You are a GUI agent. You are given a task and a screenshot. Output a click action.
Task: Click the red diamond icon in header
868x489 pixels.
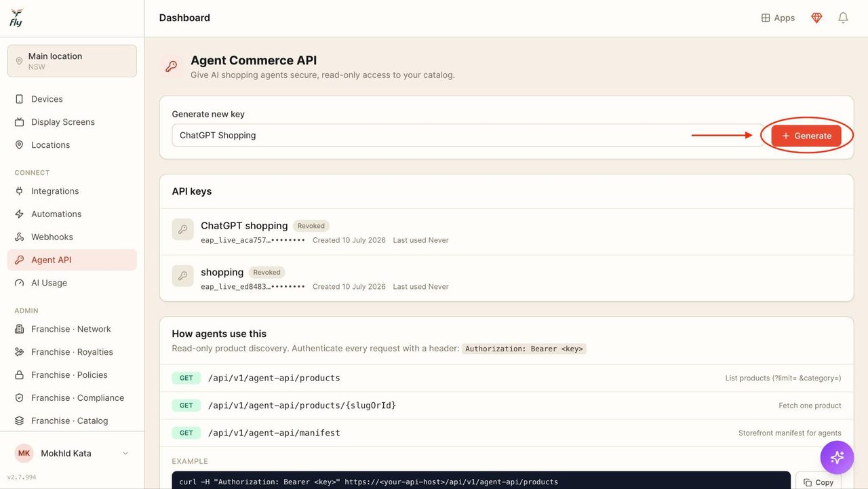tap(816, 18)
